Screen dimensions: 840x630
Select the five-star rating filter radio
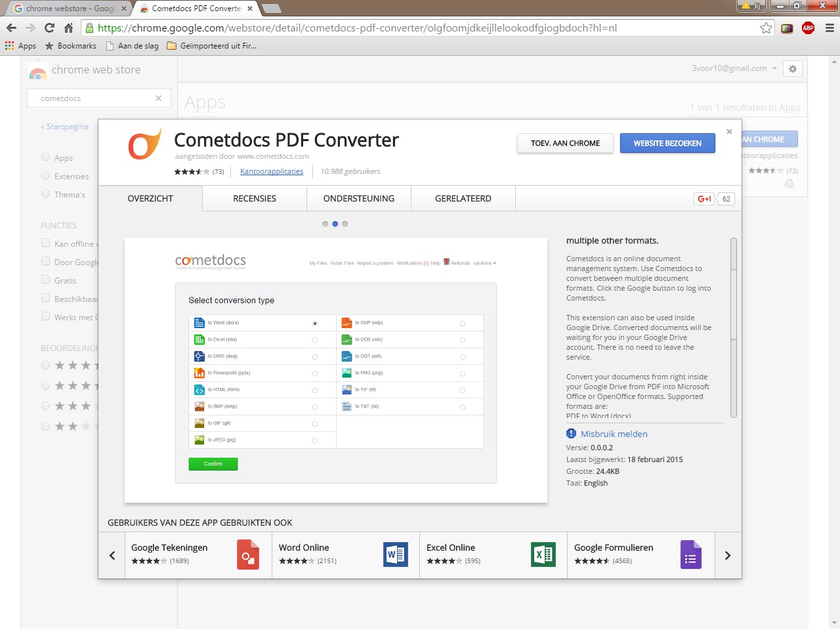tap(45, 366)
